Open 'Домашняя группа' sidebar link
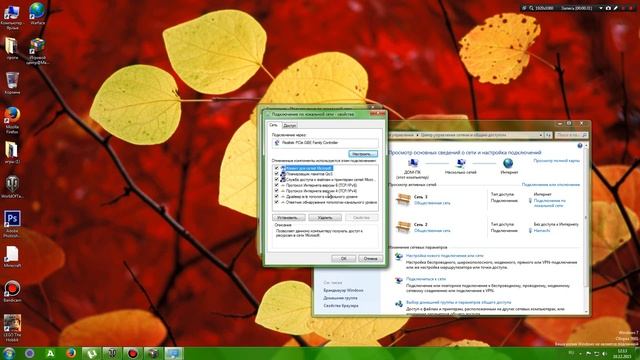Screen dimensions: 640x360 (x=340, y=298)
